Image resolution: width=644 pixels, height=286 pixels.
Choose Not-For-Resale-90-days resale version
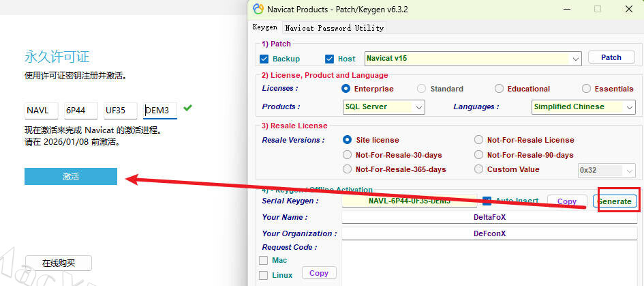pyautogui.click(x=478, y=155)
